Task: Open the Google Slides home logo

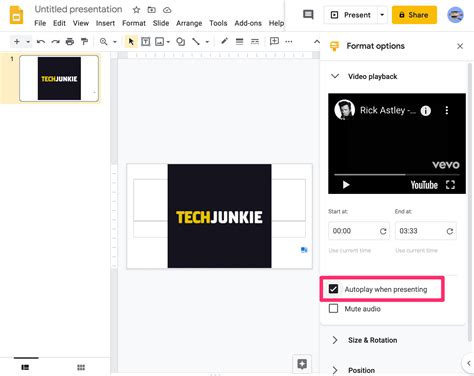Action: pos(16,15)
